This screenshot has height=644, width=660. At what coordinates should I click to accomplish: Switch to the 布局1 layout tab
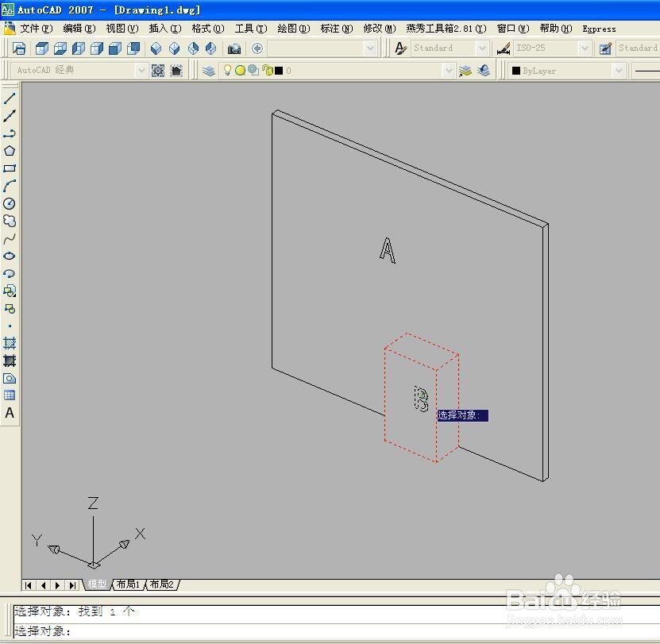tap(128, 584)
